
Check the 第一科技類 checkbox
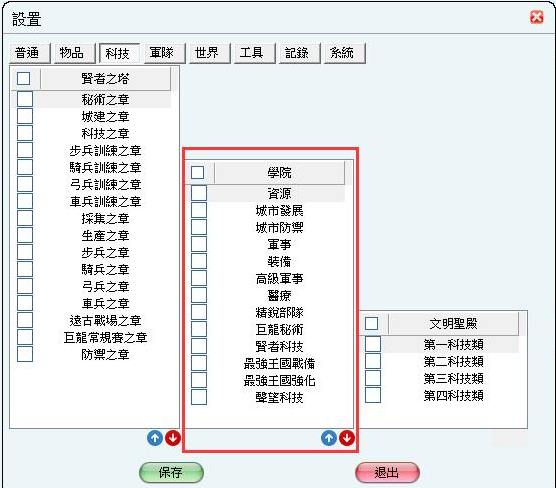click(373, 344)
